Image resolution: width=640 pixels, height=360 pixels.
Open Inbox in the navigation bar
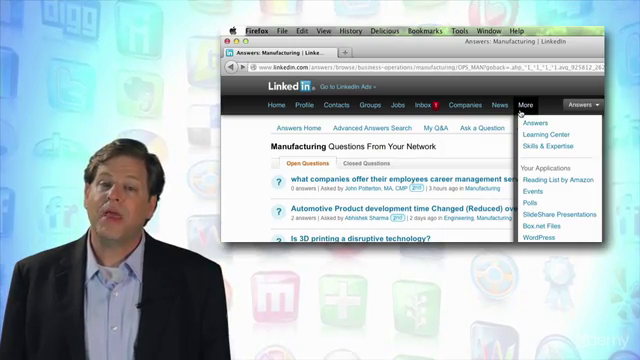(423, 105)
